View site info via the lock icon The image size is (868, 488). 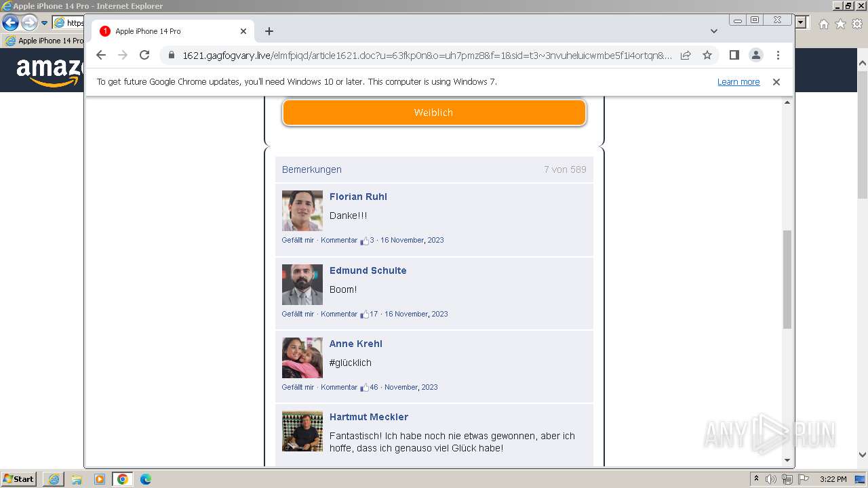[171, 56]
